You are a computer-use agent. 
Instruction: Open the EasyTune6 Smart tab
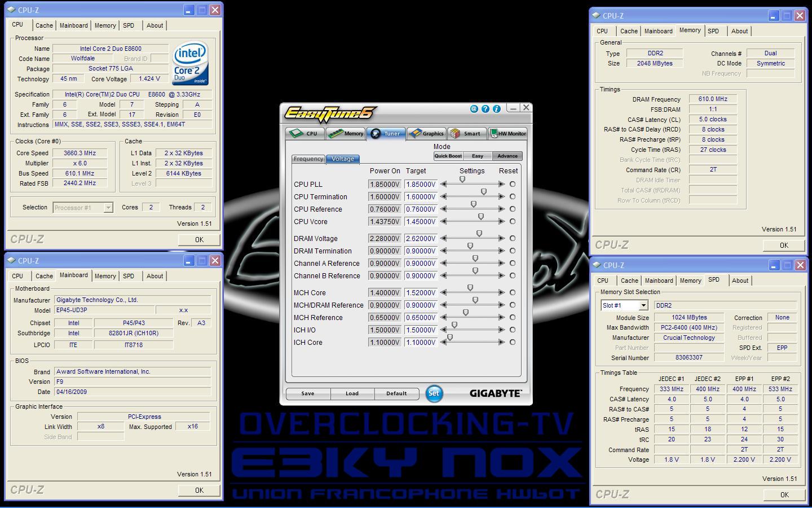pos(467,134)
